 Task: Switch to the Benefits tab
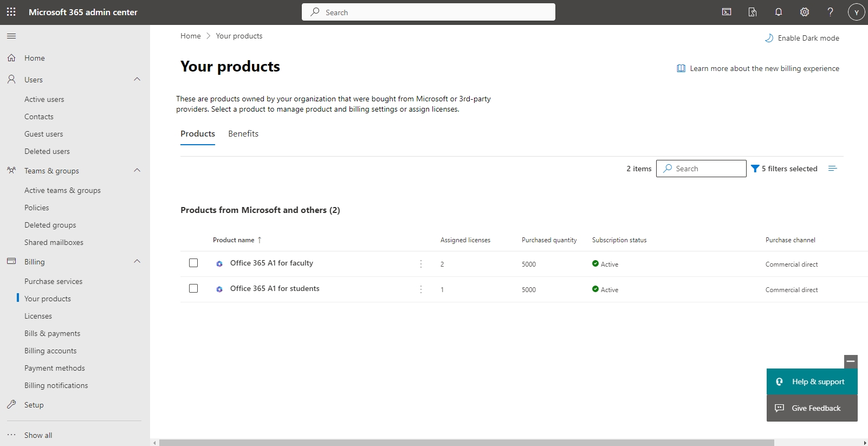point(243,134)
